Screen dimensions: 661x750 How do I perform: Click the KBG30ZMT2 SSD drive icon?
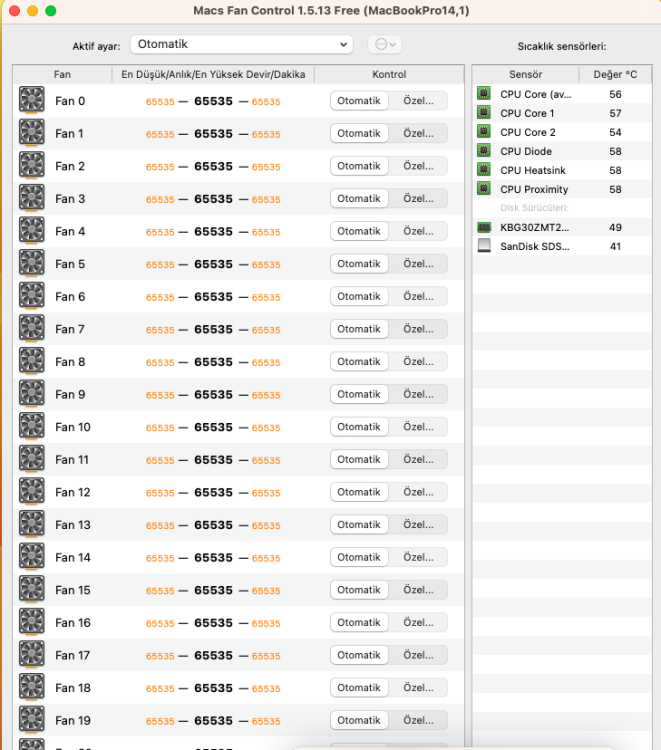point(484,227)
